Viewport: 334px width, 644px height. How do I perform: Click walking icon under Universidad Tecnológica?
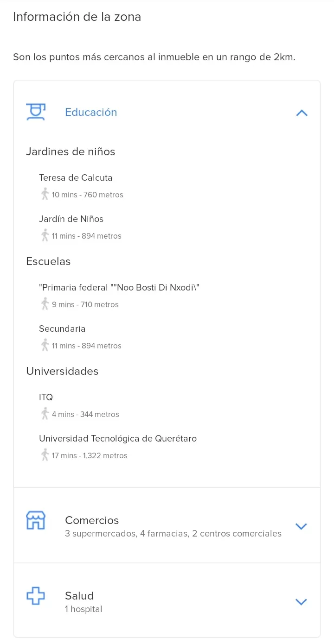click(x=45, y=455)
